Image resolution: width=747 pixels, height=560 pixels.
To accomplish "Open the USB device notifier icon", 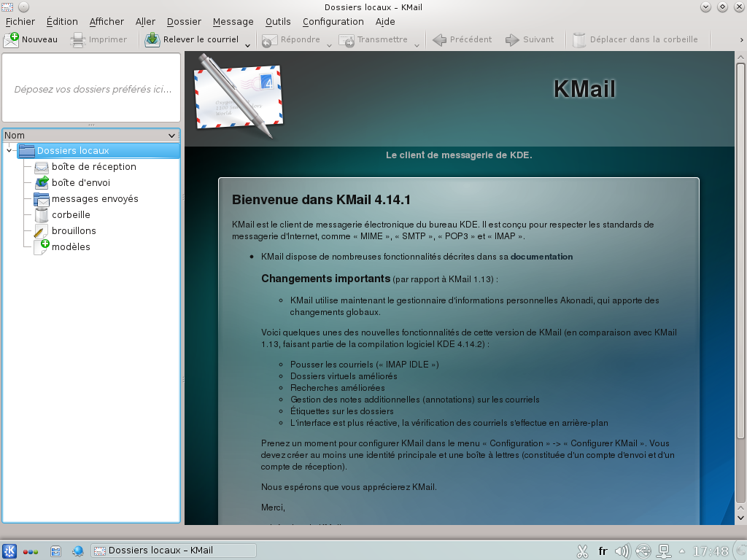I will (x=643, y=551).
